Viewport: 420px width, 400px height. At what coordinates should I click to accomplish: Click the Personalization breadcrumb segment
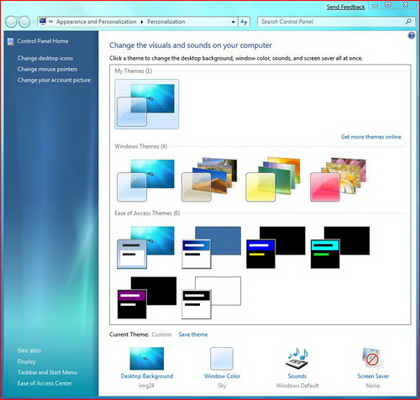click(x=166, y=22)
